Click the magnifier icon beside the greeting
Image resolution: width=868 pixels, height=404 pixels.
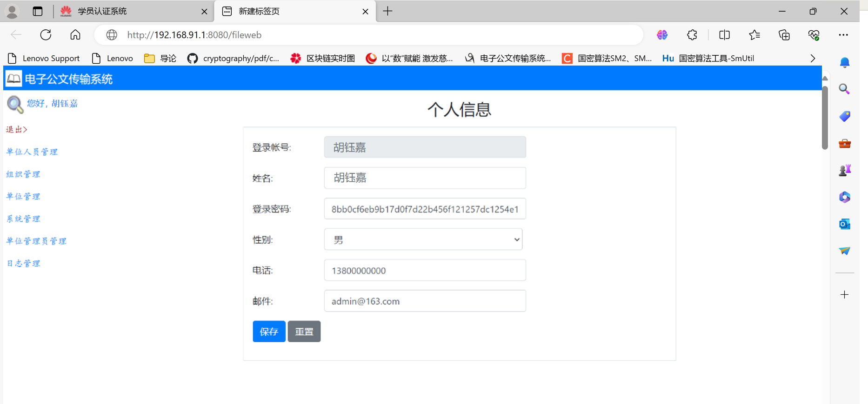(15, 104)
